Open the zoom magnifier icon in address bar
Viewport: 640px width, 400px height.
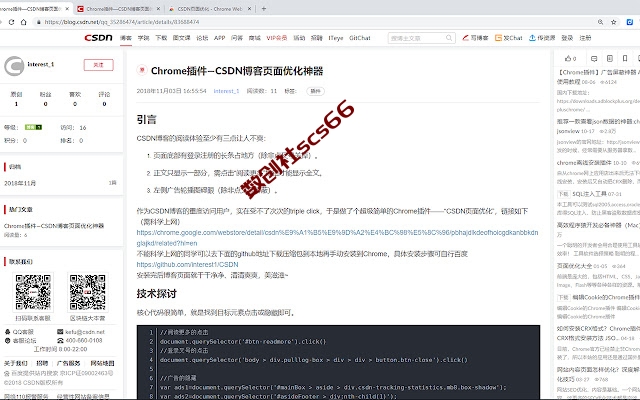point(600,22)
